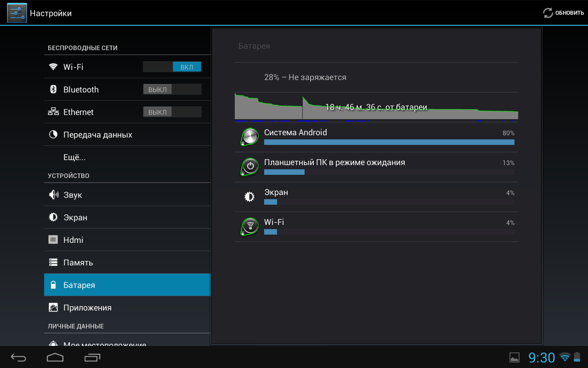Screen dimensions: 588x368
Task: Select Память in the settings list
Action: pos(78,263)
